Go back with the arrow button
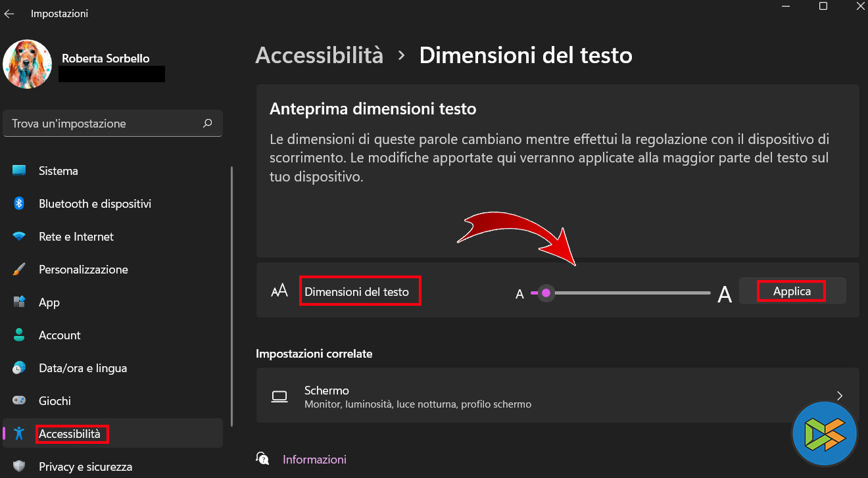The image size is (868, 478). [9, 14]
